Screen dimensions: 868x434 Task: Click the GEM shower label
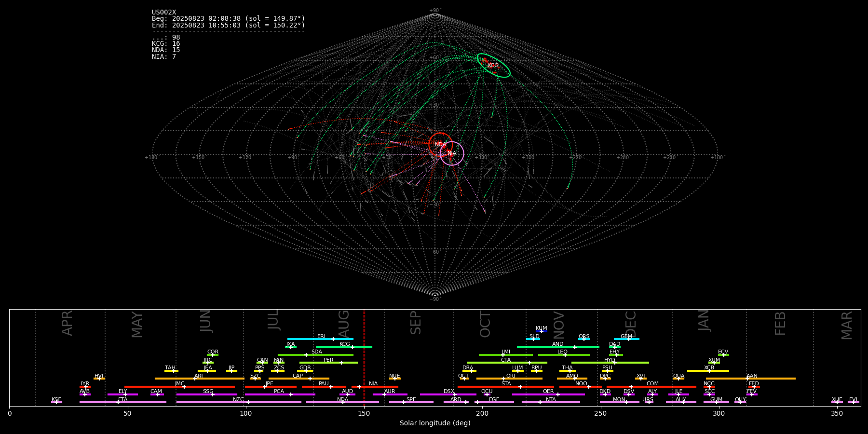click(626, 337)
